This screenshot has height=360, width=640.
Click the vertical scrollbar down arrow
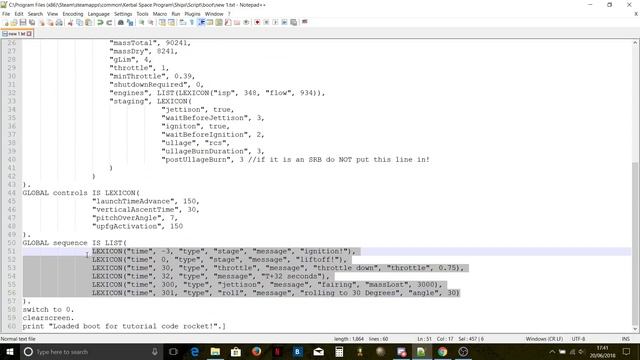point(635,329)
